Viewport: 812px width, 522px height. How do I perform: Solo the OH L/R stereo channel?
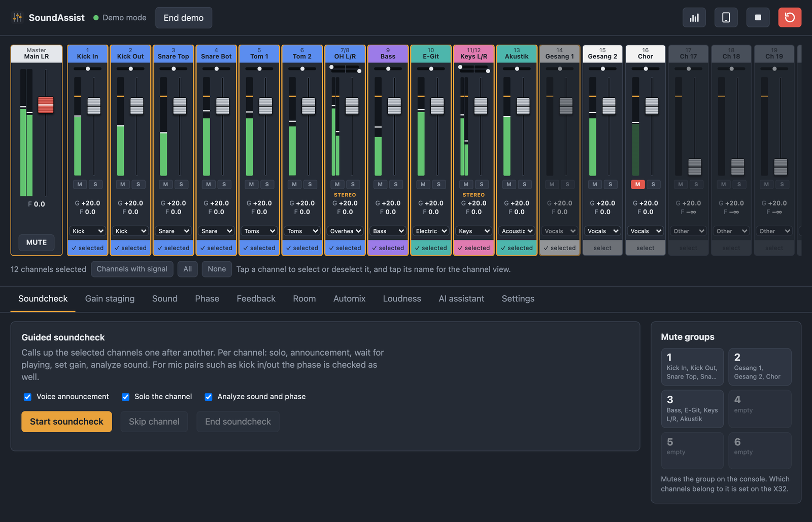353,184
